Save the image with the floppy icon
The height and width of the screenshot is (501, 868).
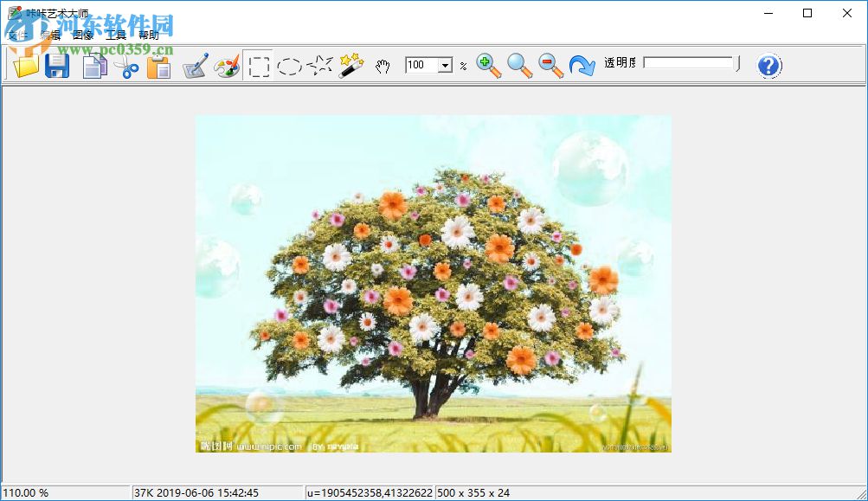57,65
